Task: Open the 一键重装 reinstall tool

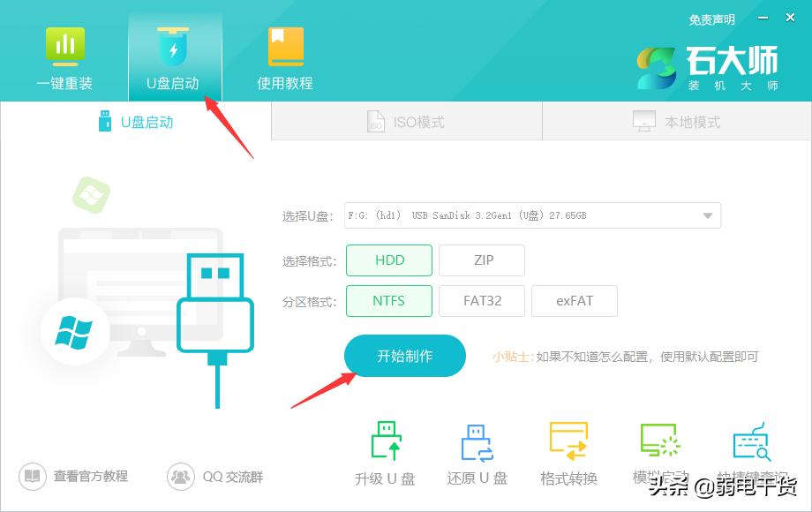Action: 64,56
